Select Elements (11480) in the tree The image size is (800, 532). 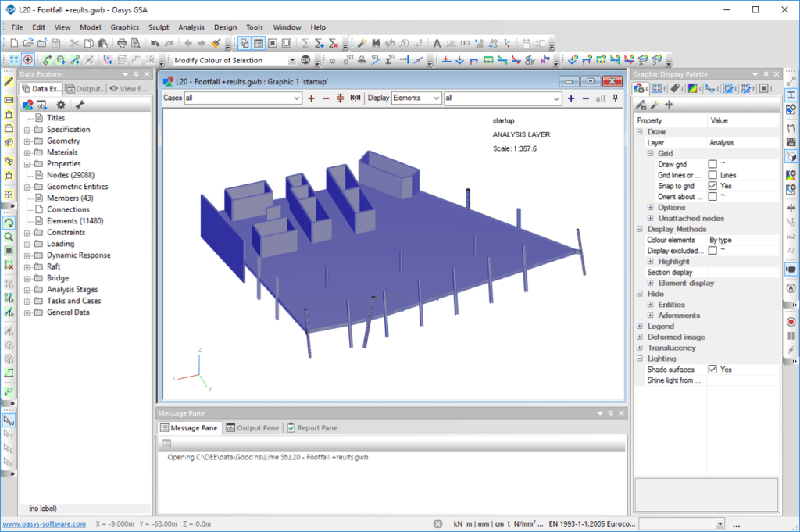(75, 221)
